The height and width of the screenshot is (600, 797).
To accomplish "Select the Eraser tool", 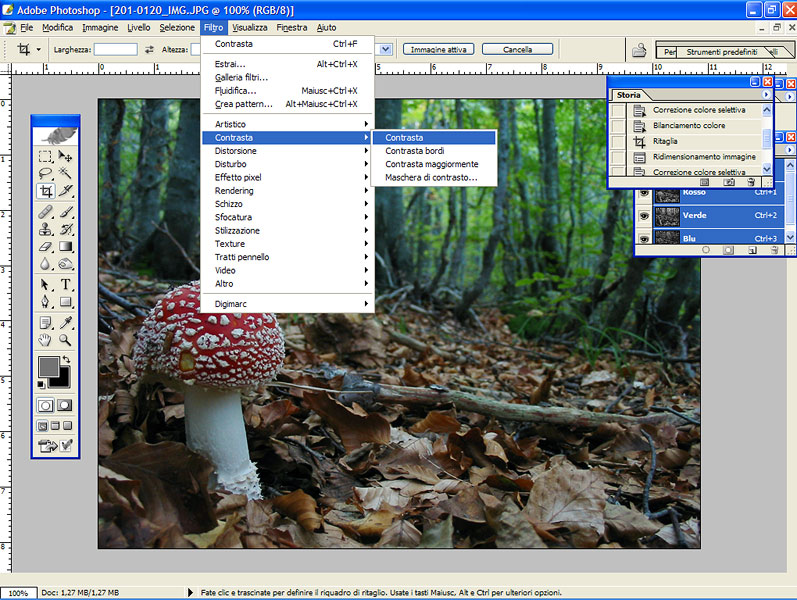I will (46, 247).
